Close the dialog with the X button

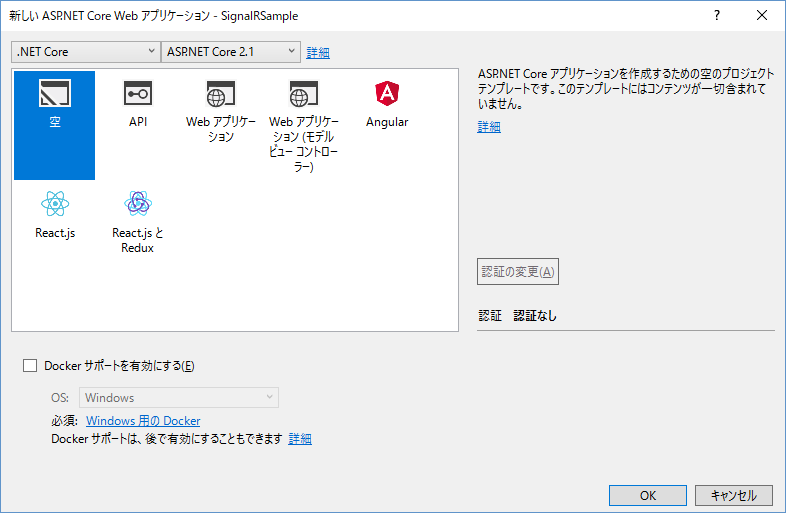coord(762,16)
